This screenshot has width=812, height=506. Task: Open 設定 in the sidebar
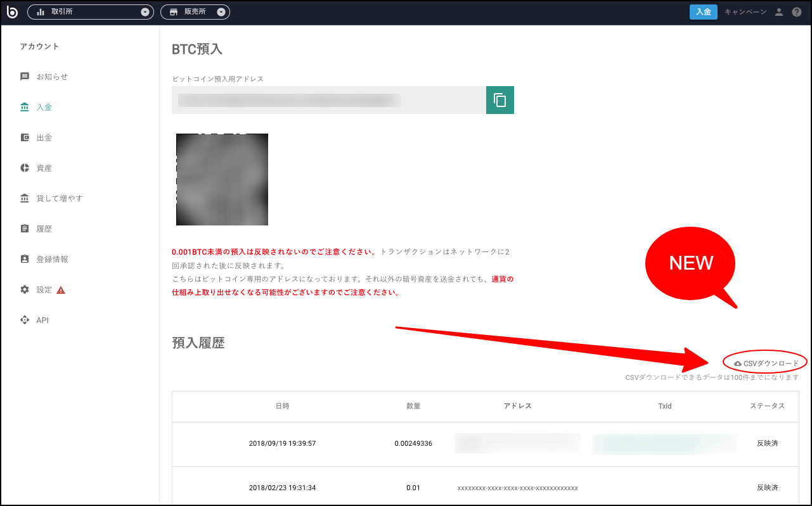pyautogui.click(x=44, y=289)
